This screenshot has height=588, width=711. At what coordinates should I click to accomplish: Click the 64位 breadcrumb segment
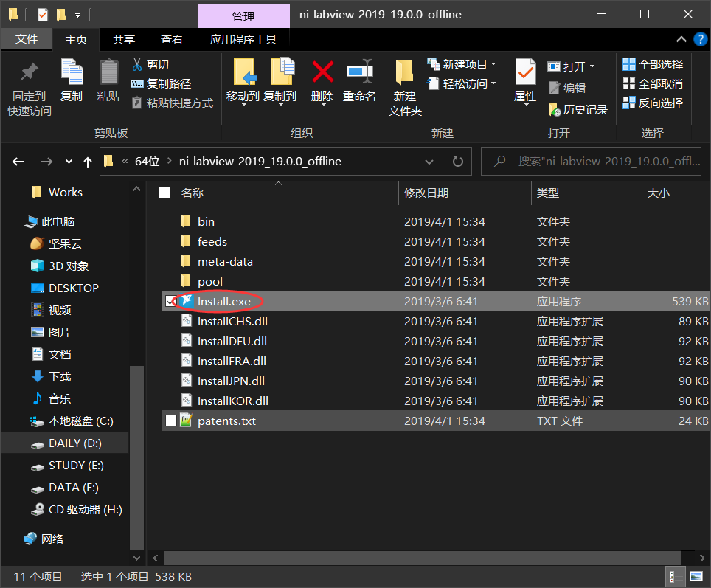tap(148, 161)
